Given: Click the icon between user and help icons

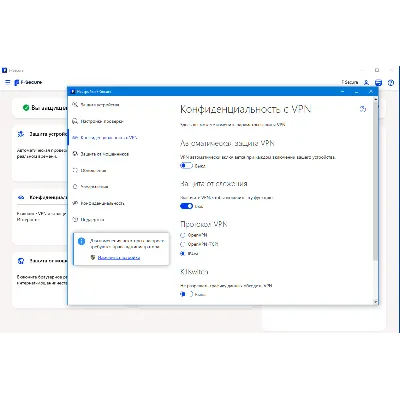Looking at the screenshot, I should click(378, 82).
